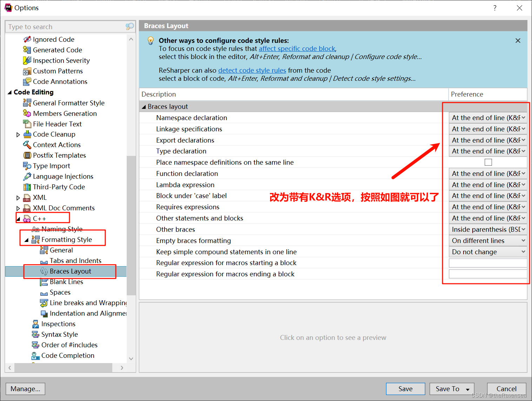Open the Naming Style page

click(x=62, y=229)
